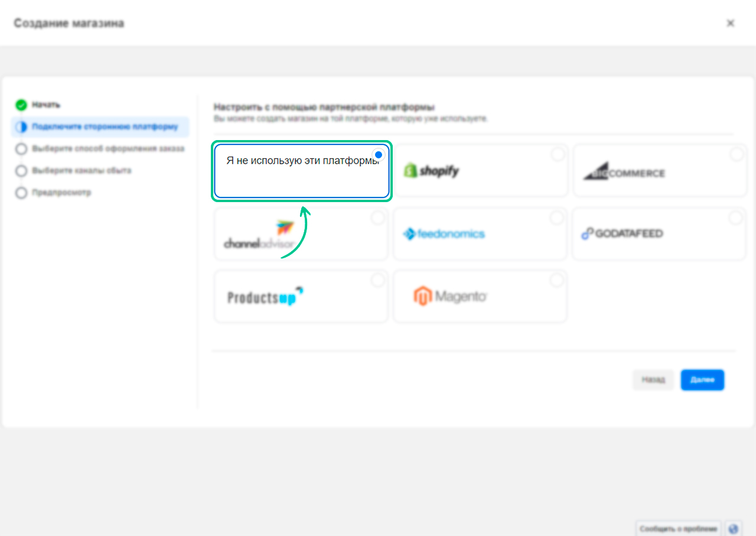Click the Magento logo
Viewport: 756px width, 536px height.
[450, 295]
